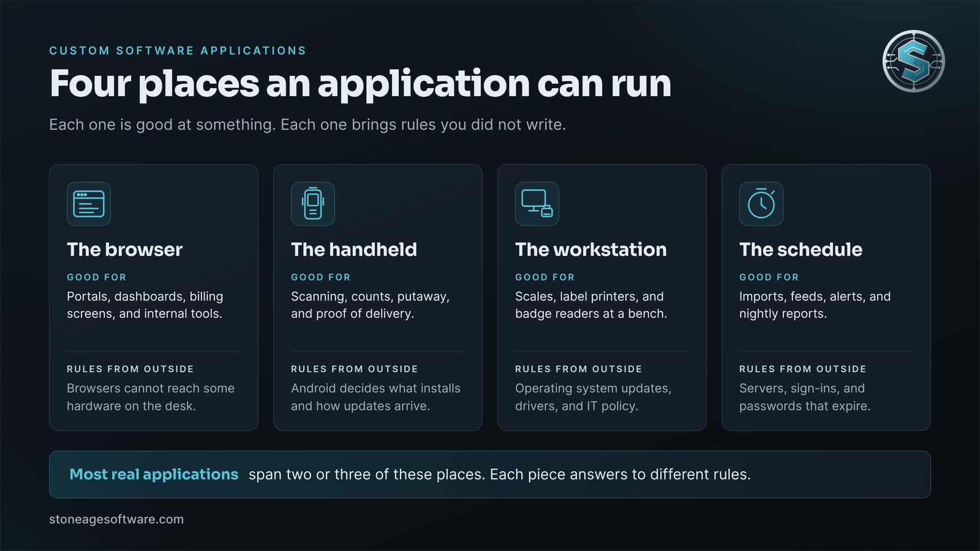
Task: Click 'Operating system updates, drivers' text
Action: coord(594,397)
